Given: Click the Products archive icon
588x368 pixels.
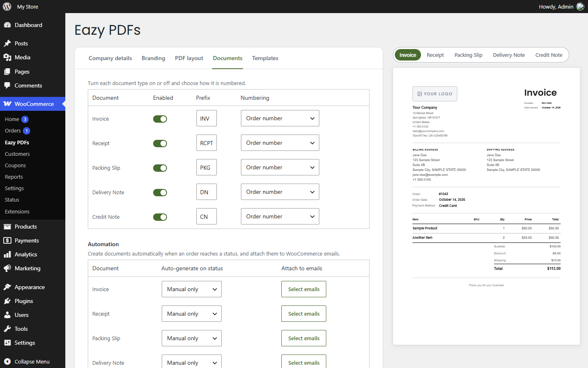Looking at the screenshot, I should point(7,227).
